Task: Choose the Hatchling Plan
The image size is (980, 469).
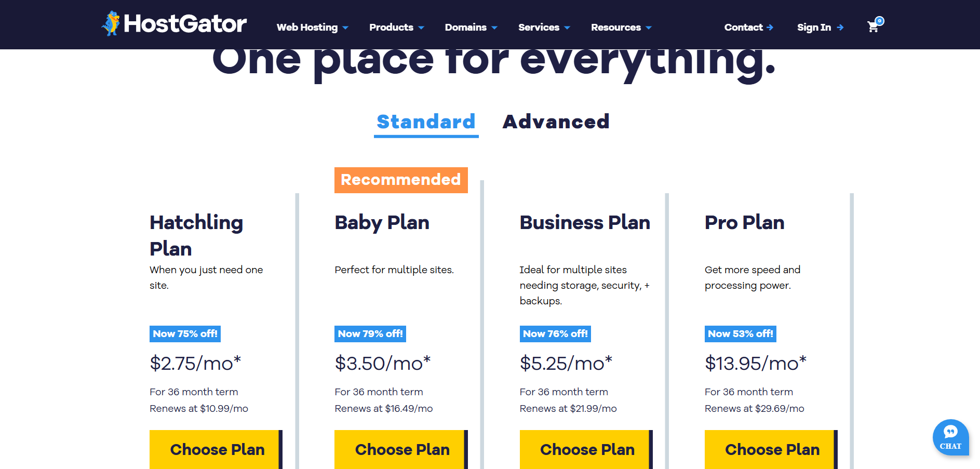Action: 216,449
